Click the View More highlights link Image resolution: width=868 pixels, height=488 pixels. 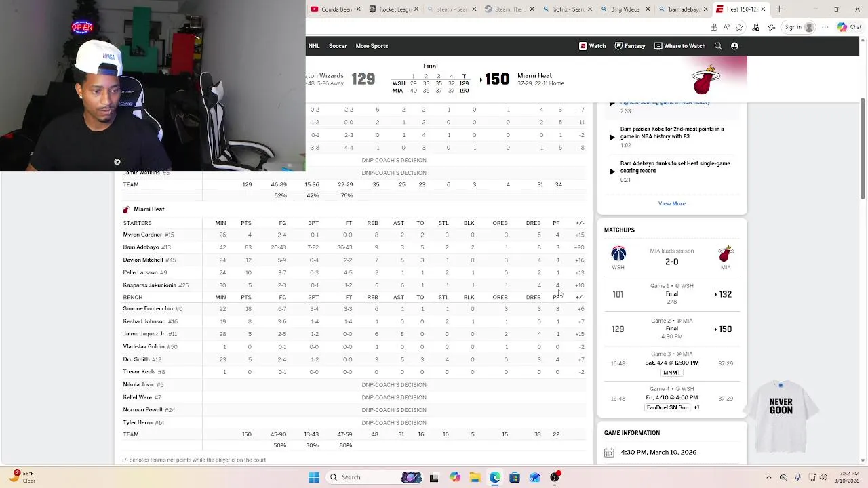(671, 203)
